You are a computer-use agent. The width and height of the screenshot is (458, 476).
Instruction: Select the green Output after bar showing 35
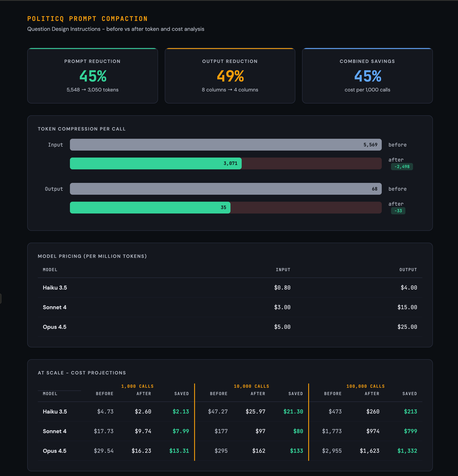pos(150,207)
